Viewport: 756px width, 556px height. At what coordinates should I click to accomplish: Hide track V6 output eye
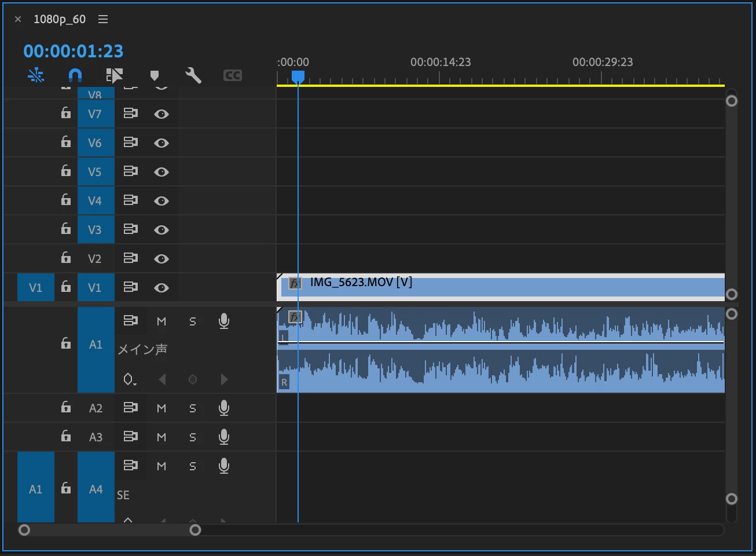pyautogui.click(x=162, y=143)
